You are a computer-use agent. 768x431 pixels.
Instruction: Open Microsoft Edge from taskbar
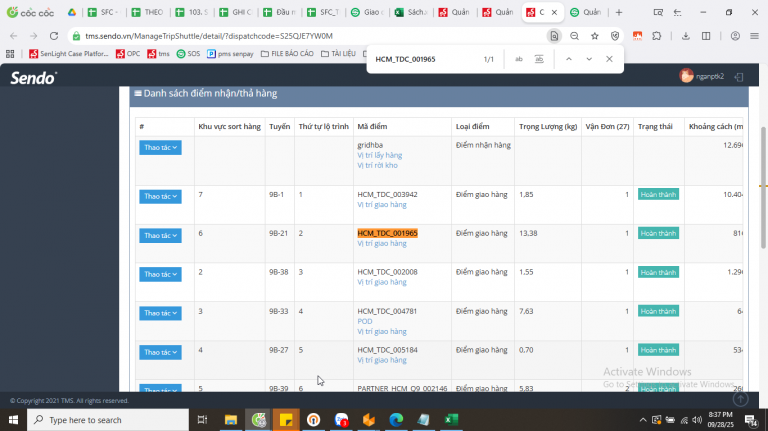396,420
